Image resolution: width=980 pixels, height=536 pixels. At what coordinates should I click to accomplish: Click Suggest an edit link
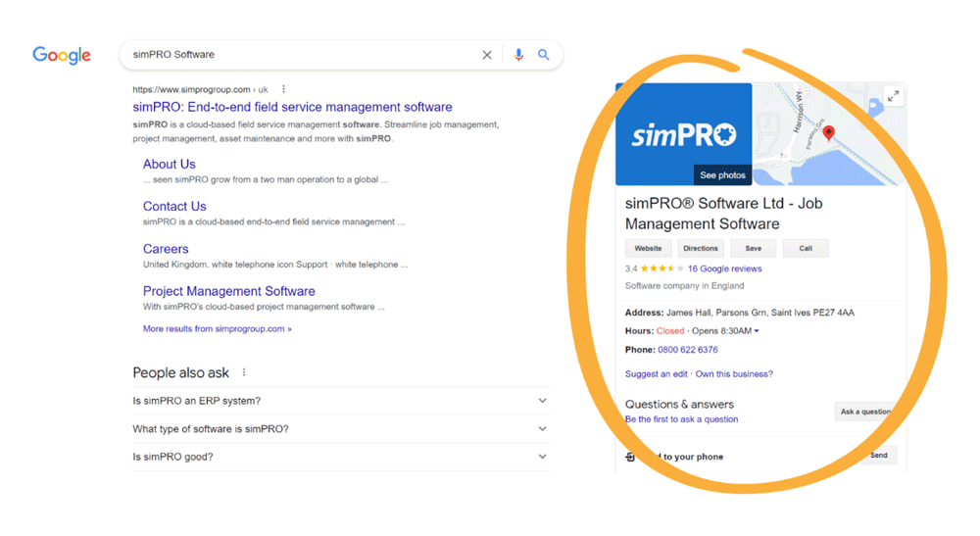(x=657, y=374)
